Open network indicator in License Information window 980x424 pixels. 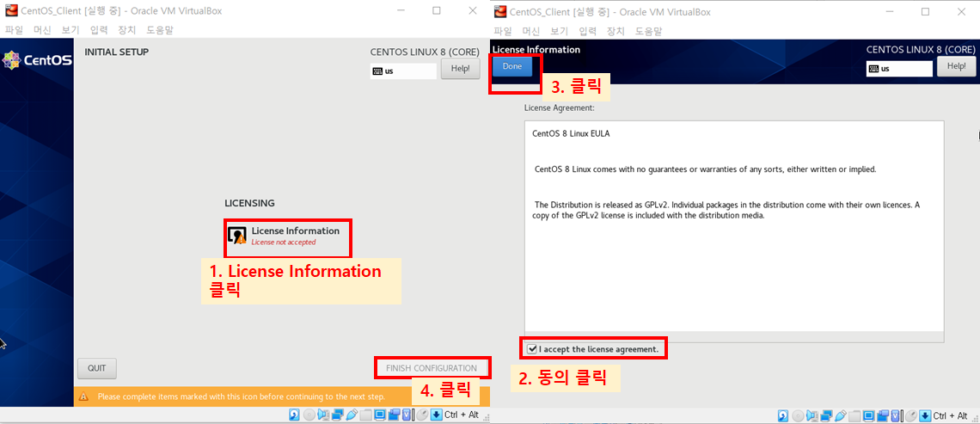(826, 416)
